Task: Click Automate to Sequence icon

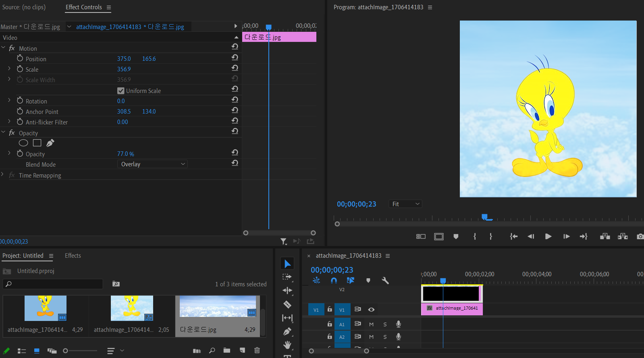Action: pos(197,351)
